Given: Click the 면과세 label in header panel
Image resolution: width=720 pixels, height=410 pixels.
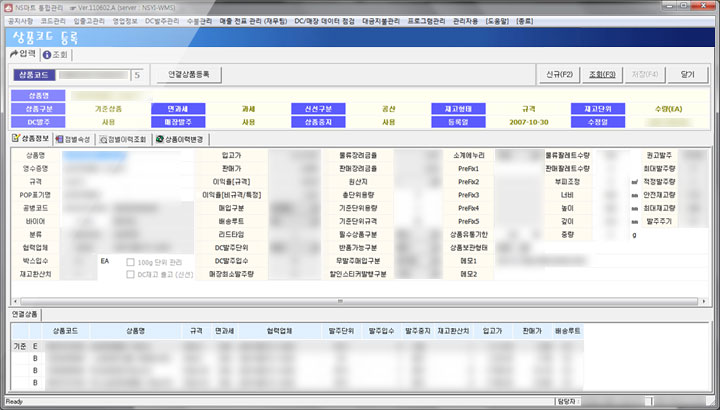Looking at the screenshot, I should [x=178, y=109].
